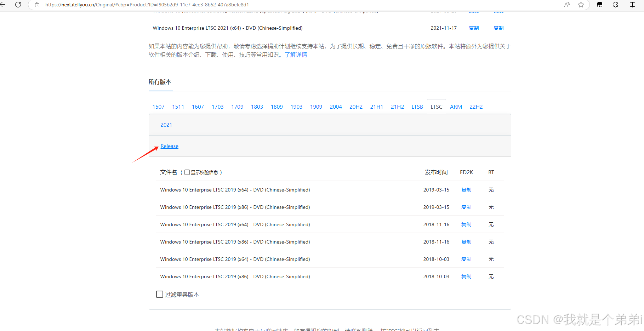Click the 文件名 column header
This screenshot has height=331, width=644.
pyautogui.click(x=169, y=172)
